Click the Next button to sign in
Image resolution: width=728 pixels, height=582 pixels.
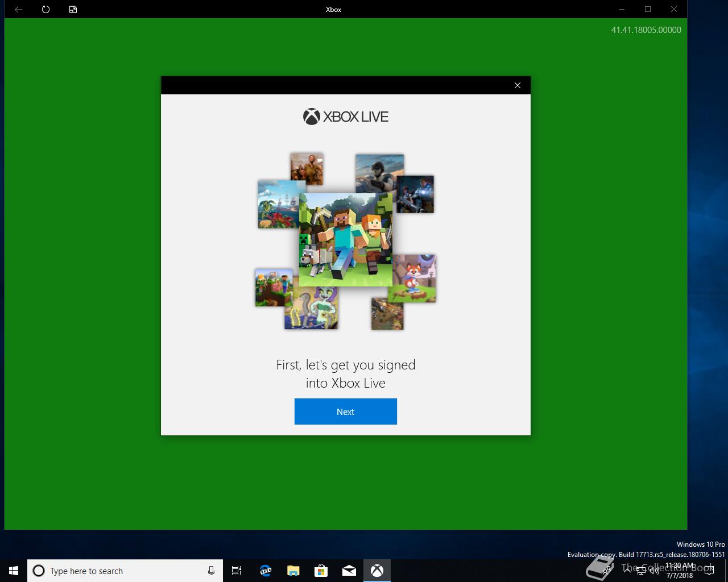(345, 411)
